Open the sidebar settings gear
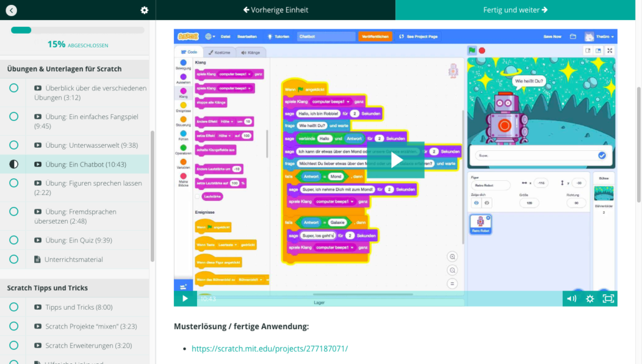The width and height of the screenshot is (642, 364). pos(145,10)
